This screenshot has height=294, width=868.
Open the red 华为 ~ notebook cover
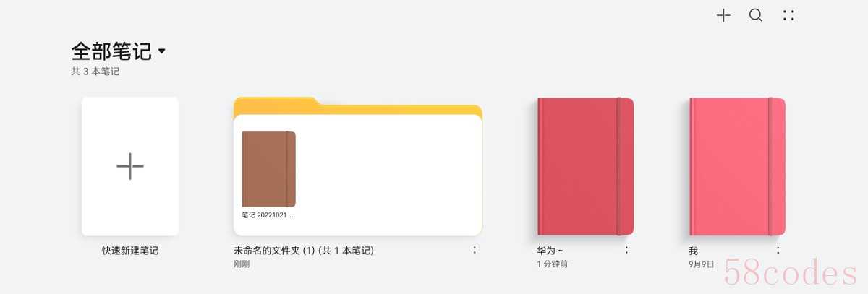coord(586,166)
